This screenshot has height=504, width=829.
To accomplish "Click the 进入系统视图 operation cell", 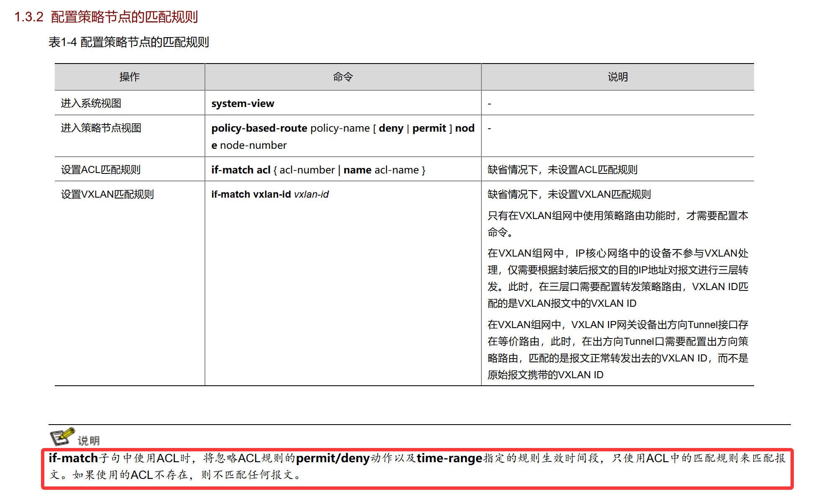I will 91,103.
